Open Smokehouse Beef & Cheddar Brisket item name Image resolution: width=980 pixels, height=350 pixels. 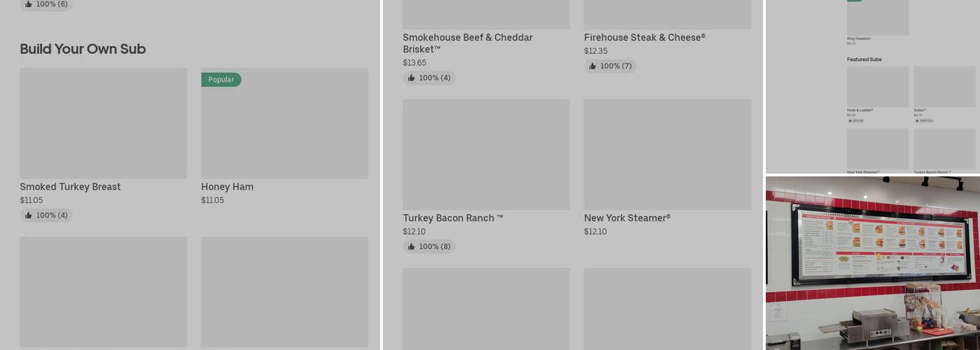click(x=468, y=43)
